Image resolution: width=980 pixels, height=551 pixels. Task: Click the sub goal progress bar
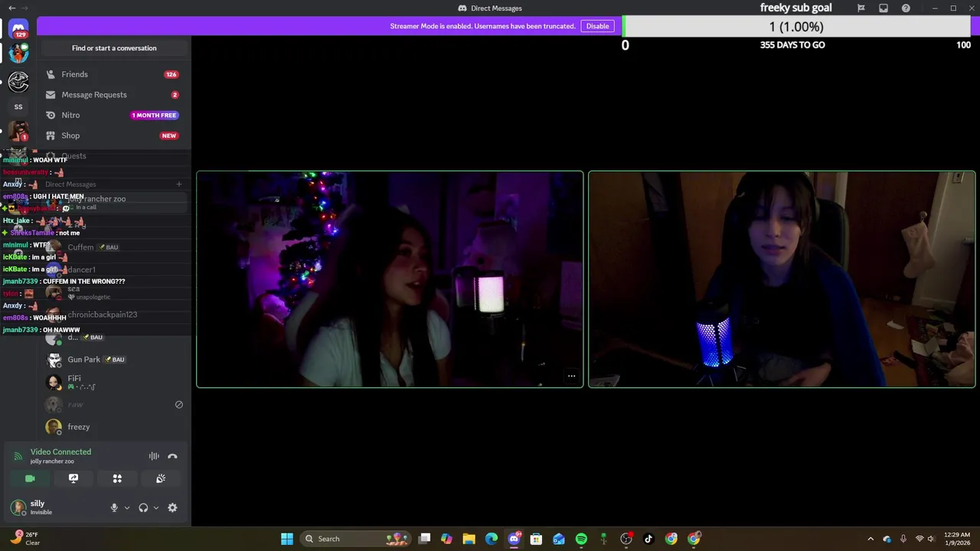(x=796, y=27)
